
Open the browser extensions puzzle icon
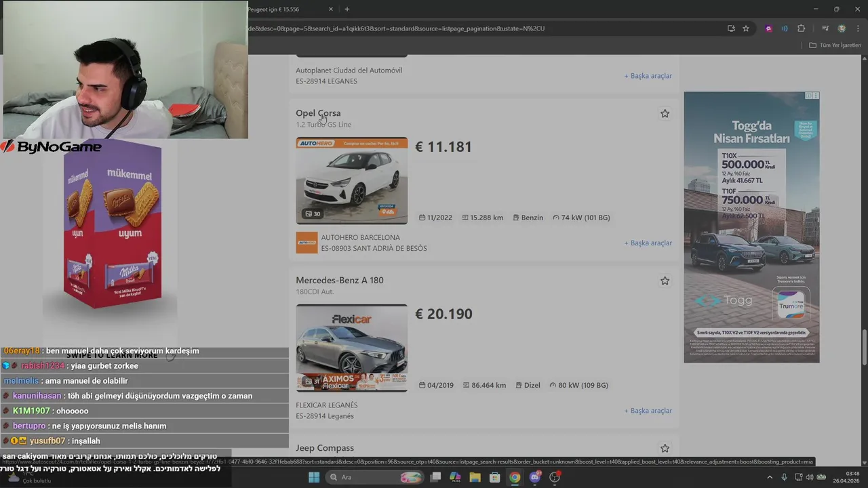click(x=802, y=28)
